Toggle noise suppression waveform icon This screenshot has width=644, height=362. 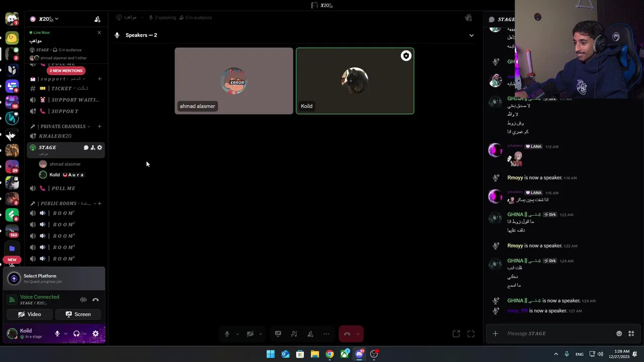[x=84, y=300]
